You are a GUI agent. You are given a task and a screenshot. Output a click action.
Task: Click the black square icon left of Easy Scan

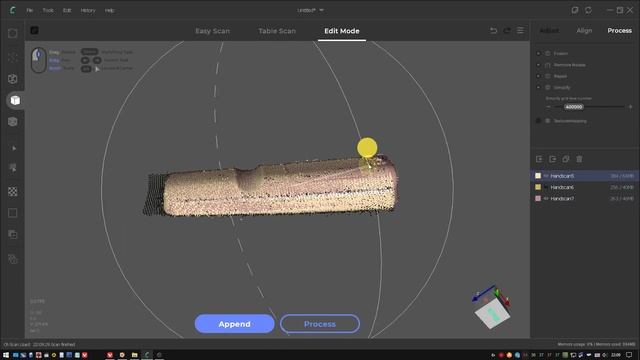point(34,30)
